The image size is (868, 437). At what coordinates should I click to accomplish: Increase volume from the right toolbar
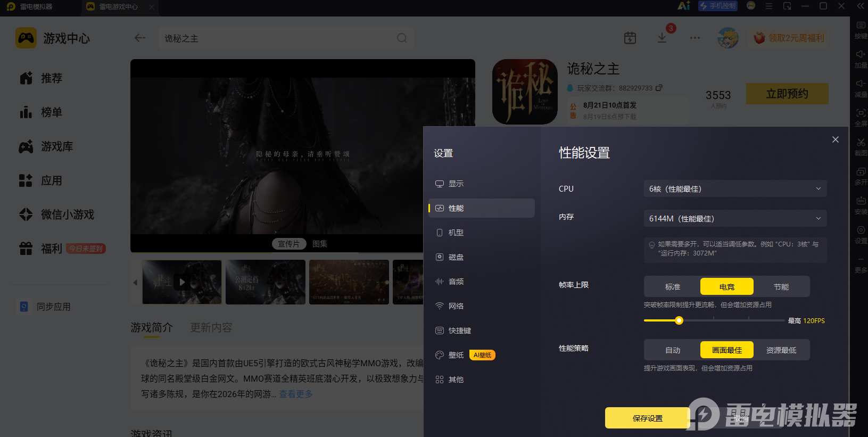coord(861,59)
